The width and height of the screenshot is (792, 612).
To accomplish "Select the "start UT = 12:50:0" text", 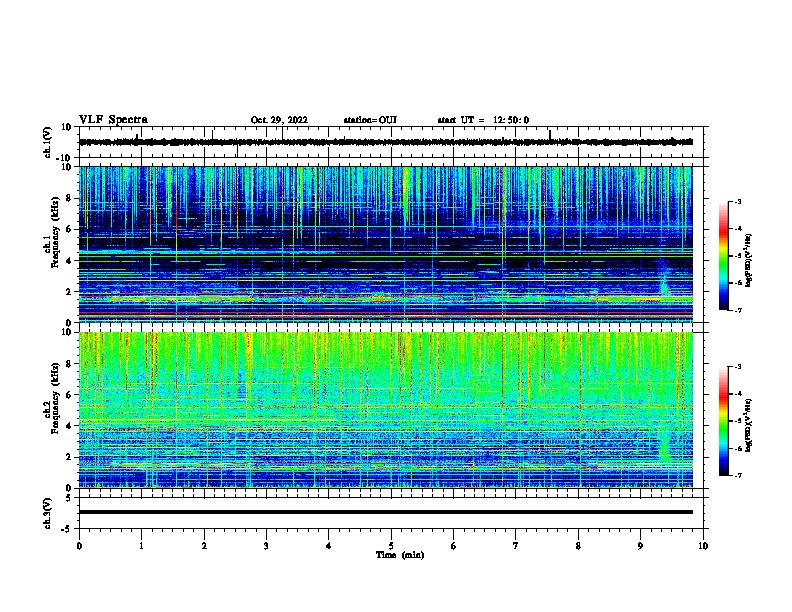I will click(483, 120).
